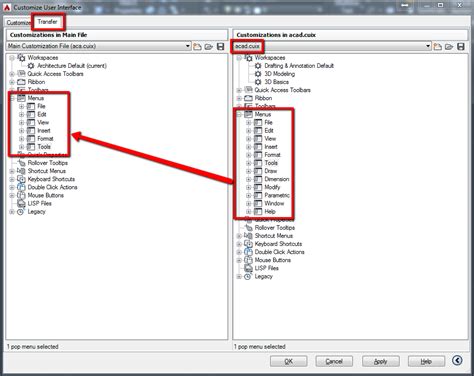The image size is (474, 376).
Task: Collapse Menus node in left pane
Action: click(12, 98)
